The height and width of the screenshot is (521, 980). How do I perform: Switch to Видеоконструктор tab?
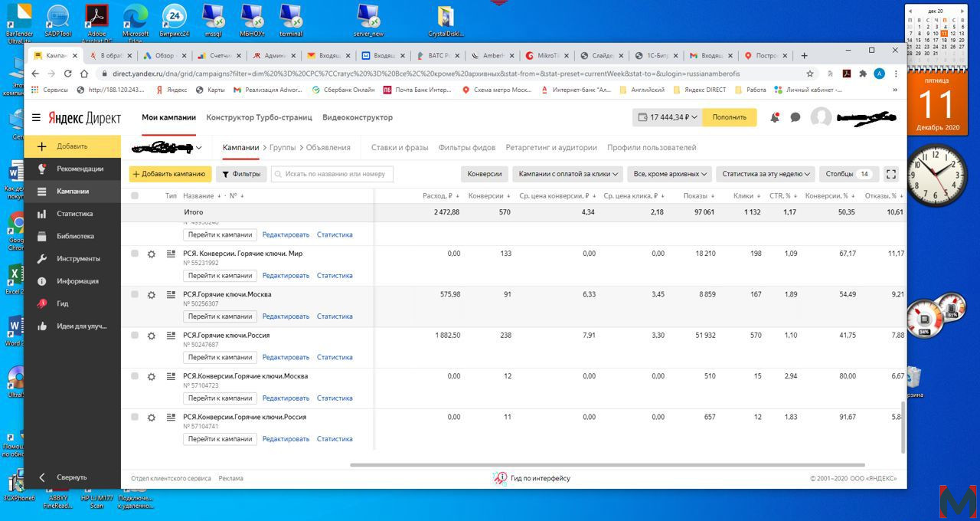tap(358, 117)
